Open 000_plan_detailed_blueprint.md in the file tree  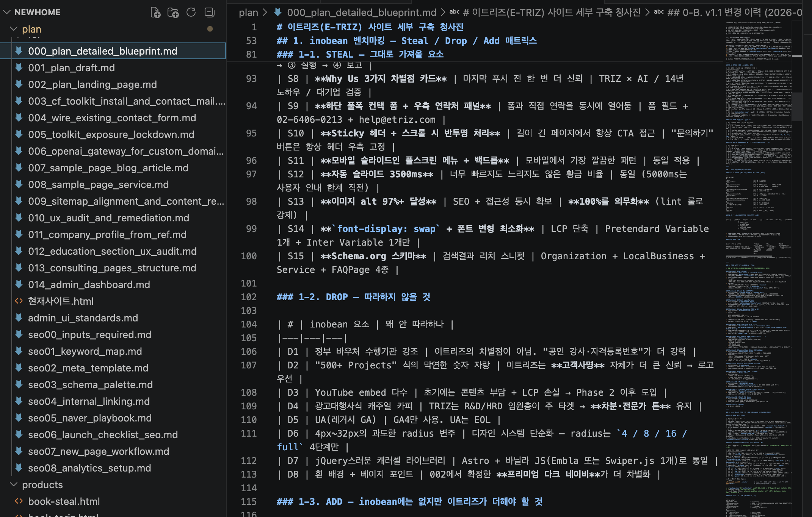[x=113, y=51]
